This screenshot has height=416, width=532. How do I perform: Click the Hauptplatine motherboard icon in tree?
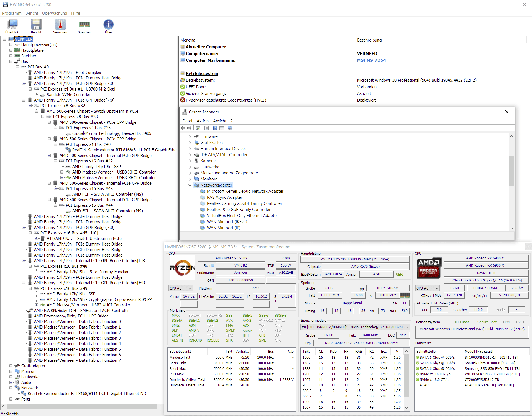click(17, 50)
